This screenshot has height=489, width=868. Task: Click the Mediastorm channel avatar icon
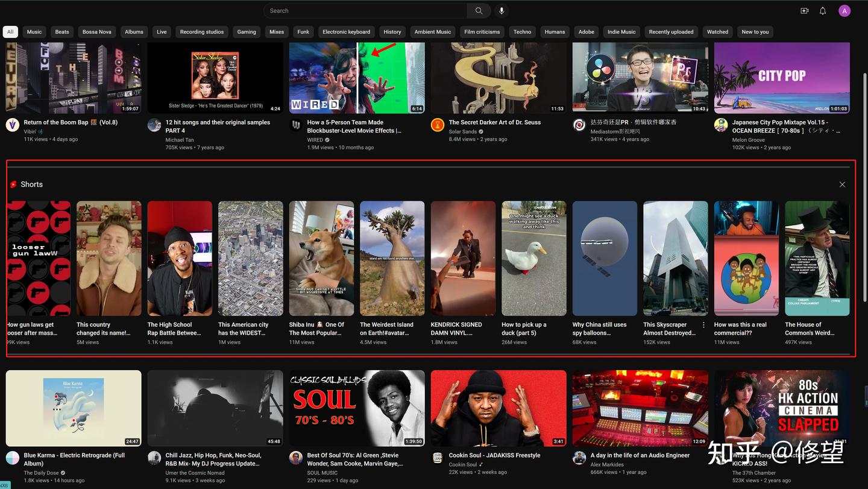[579, 125]
